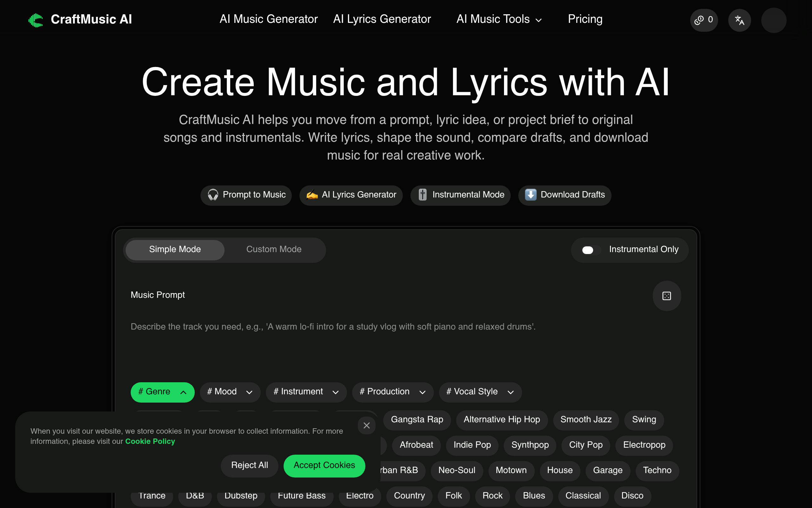Open the credits counter showing 0

point(704,20)
